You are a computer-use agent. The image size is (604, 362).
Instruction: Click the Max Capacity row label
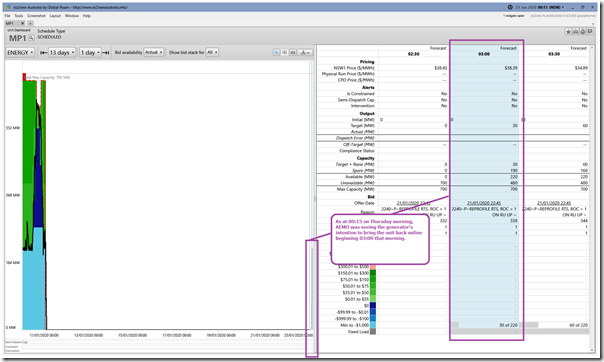pos(355,189)
